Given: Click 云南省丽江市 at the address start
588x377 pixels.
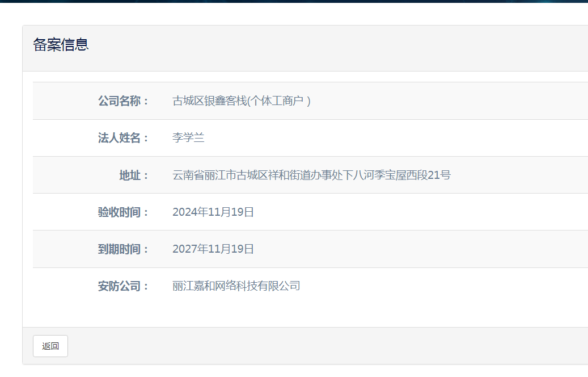Looking at the screenshot, I should (204, 175).
